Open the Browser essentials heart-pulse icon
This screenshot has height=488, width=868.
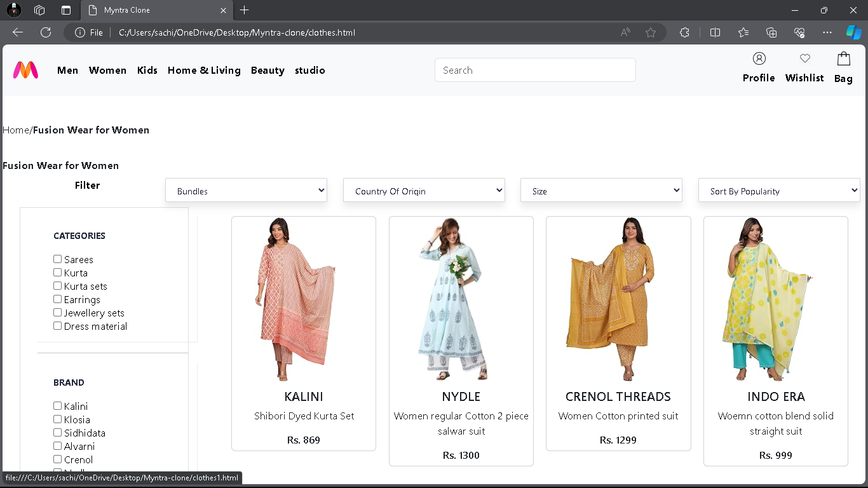(x=799, y=32)
